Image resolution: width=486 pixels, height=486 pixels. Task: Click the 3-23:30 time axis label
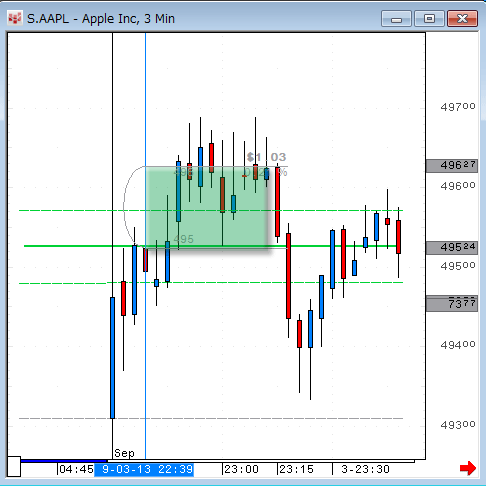coord(365,469)
